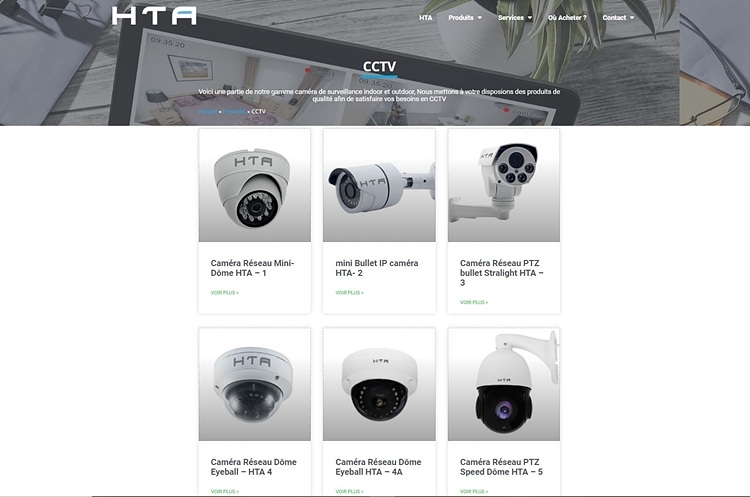Click Voir Plus under mini Bullet HTA-2
Image resolution: width=750 pixels, height=497 pixels.
pyautogui.click(x=349, y=293)
